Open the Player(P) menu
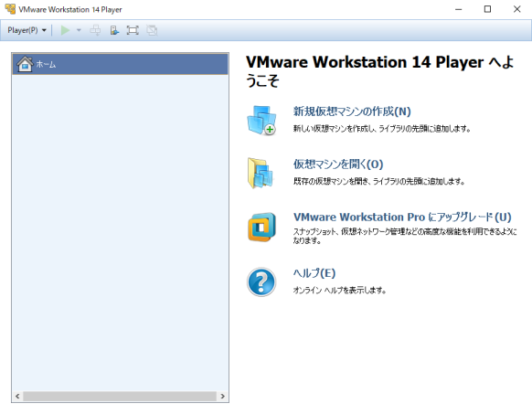Image resolution: width=532 pixels, height=414 pixels. click(27, 30)
